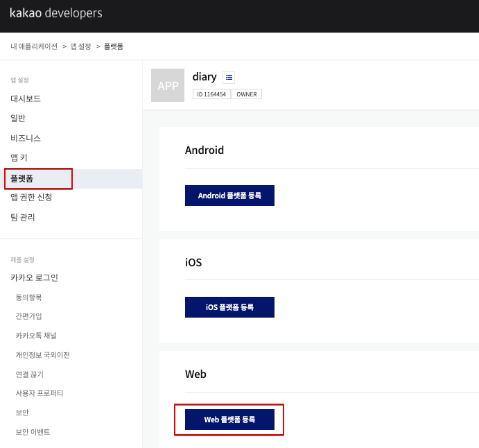Open 비즈니스 in the sidebar

[26, 138]
